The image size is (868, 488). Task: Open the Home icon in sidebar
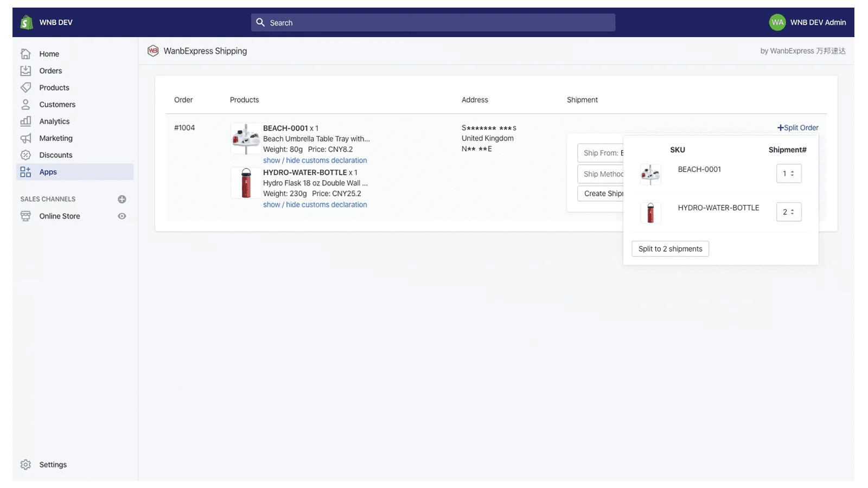[x=25, y=54]
